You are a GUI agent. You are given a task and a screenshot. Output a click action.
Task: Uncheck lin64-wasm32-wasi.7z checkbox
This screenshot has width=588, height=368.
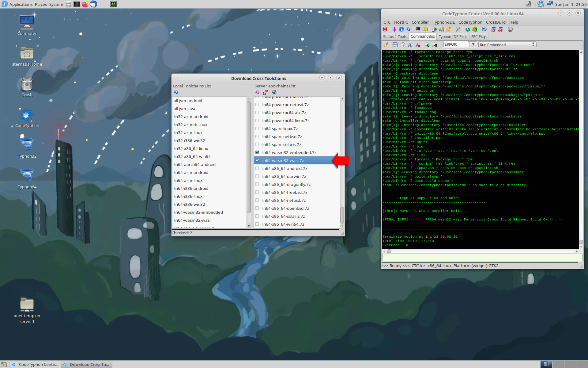(257, 160)
